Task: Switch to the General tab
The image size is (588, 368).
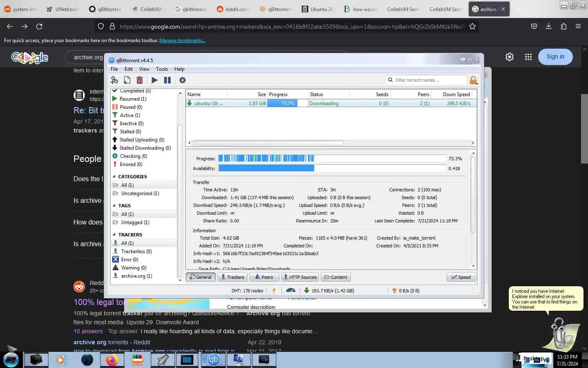Action: (200, 277)
